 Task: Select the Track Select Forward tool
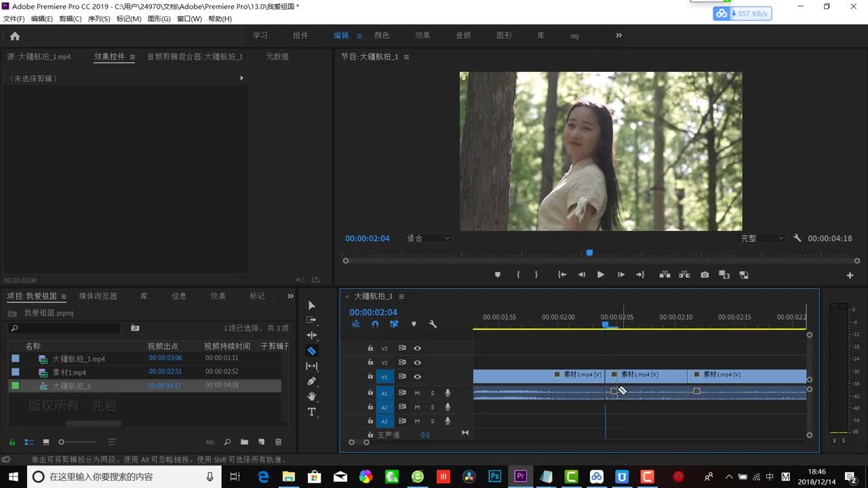311,320
